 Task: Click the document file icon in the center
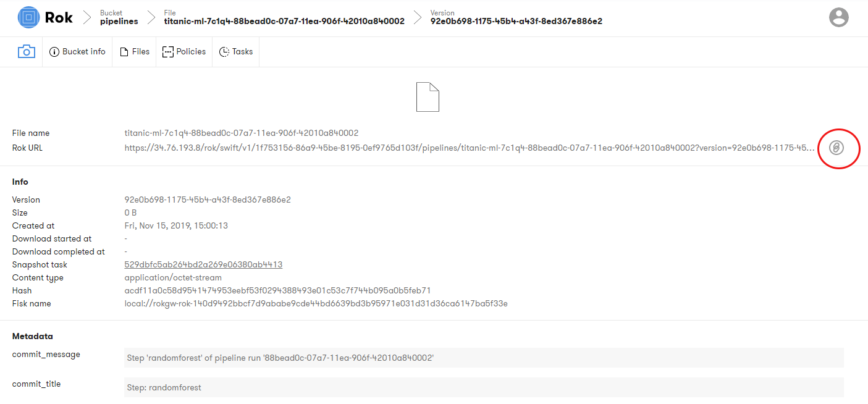(428, 97)
